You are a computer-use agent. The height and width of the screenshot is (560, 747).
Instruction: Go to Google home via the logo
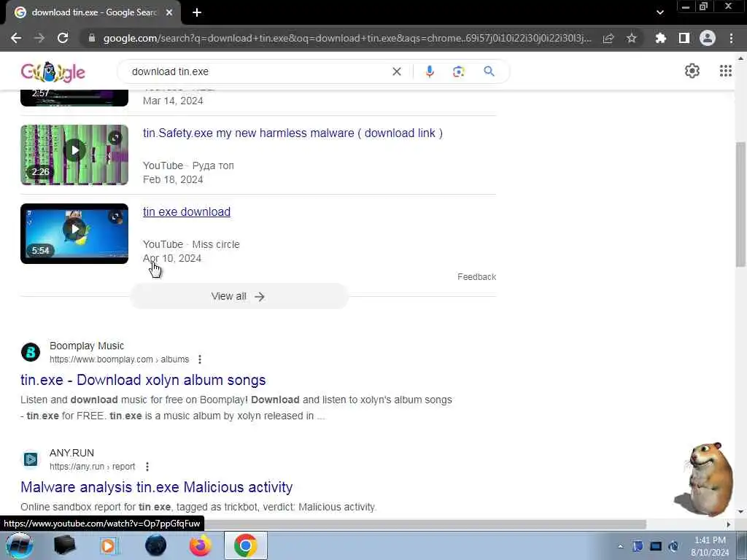tap(53, 72)
